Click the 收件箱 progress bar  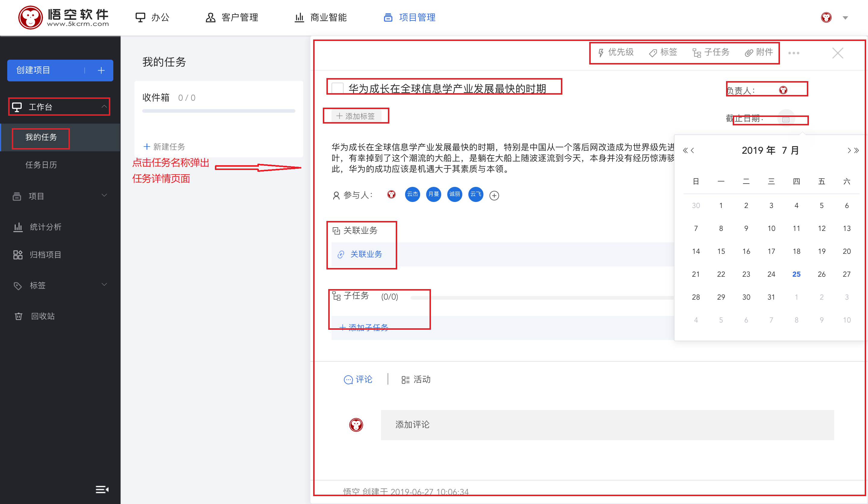219,111
